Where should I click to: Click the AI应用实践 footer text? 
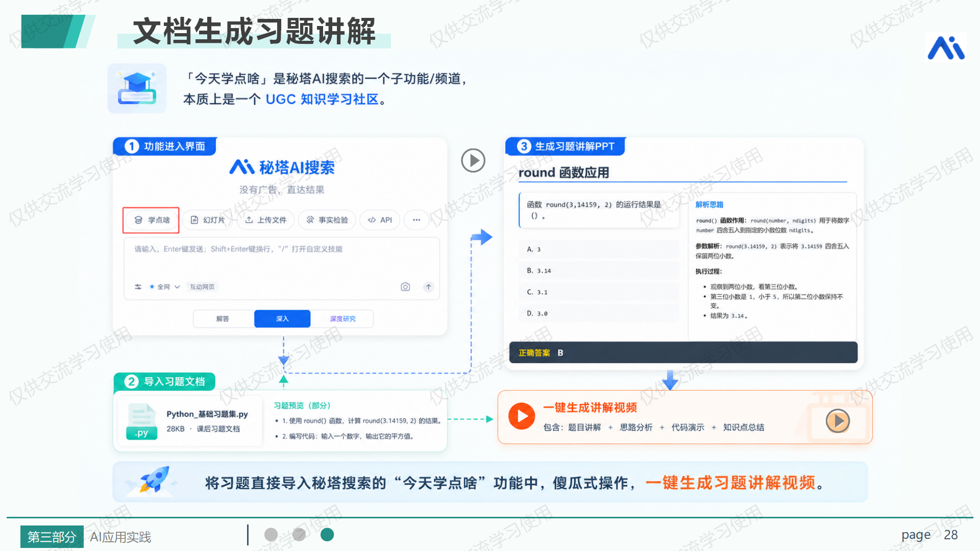(120, 537)
